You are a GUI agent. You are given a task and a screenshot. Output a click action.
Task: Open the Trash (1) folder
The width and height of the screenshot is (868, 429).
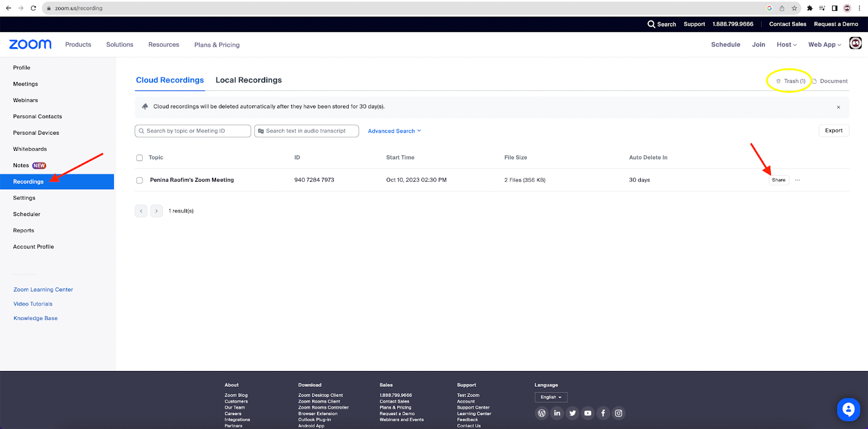[790, 81]
